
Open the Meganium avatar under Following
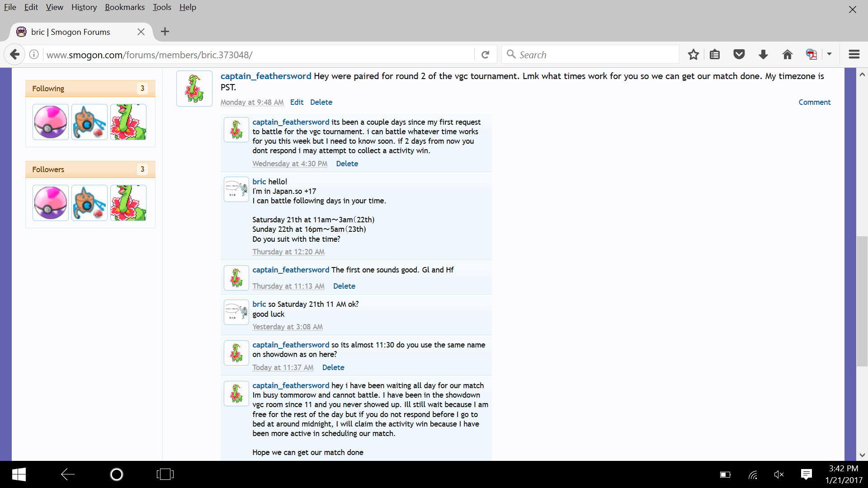(128, 122)
